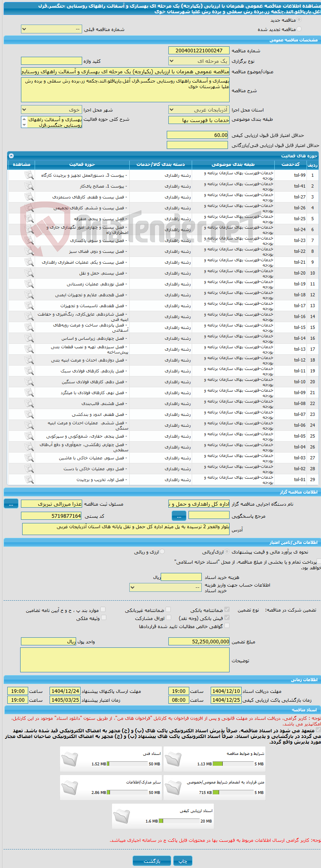The height and width of the screenshot is (868, 321).
Task: Click the حوزه فعالیت column header
Action: pos(82,164)
